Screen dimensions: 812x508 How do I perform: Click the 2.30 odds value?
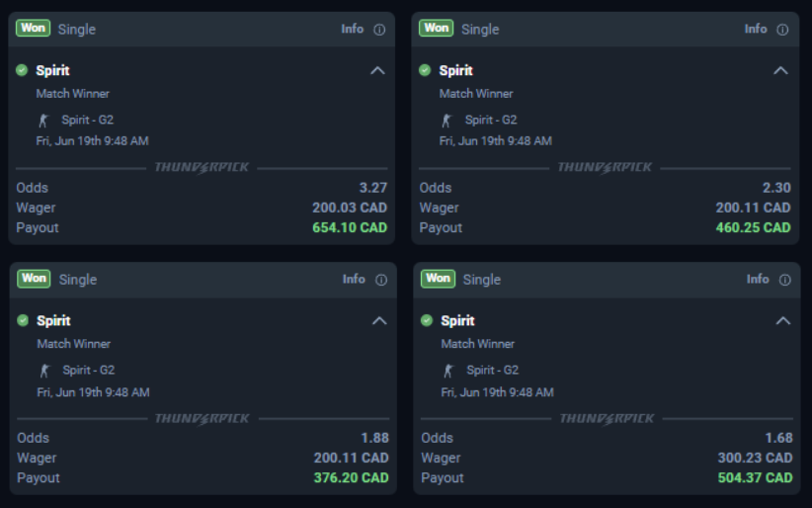[x=776, y=188]
